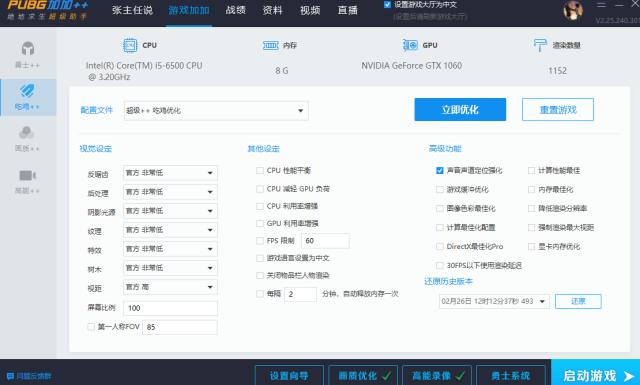Image resolution: width=640 pixels, height=385 pixels.
Task: Open the feedback chat icon at bottom left
Action: click(10, 376)
